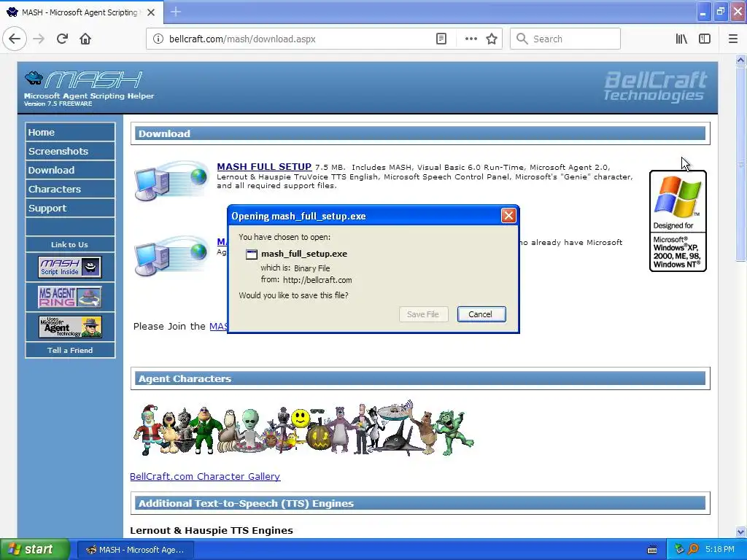Image resolution: width=747 pixels, height=560 pixels.
Task: Open the Library icon in toolbar
Action: coord(681,39)
